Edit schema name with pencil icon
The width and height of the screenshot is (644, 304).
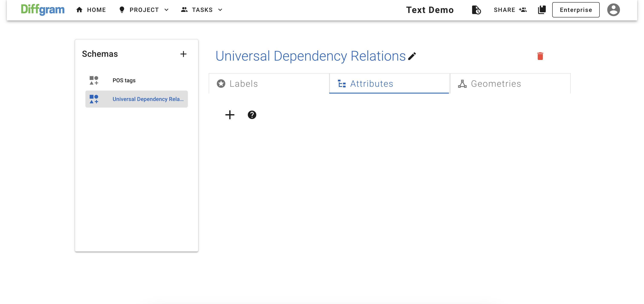(x=412, y=56)
